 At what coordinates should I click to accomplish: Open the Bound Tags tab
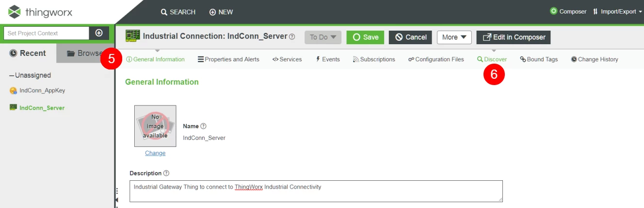[x=539, y=59]
